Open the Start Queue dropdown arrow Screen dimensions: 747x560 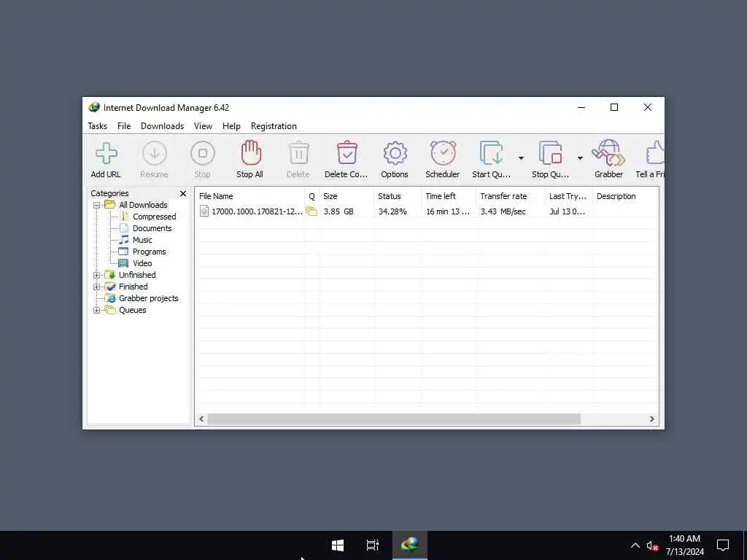(521, 158)
